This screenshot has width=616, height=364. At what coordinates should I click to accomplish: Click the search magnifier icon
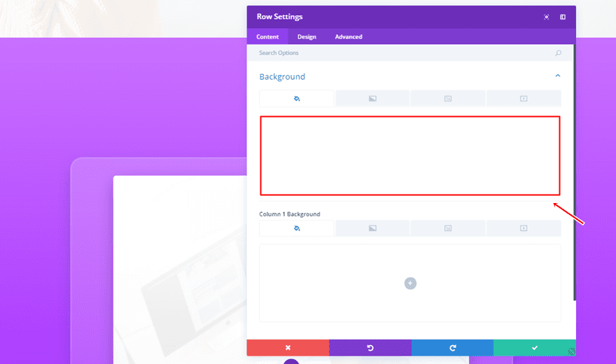click(x=558, y=53)
